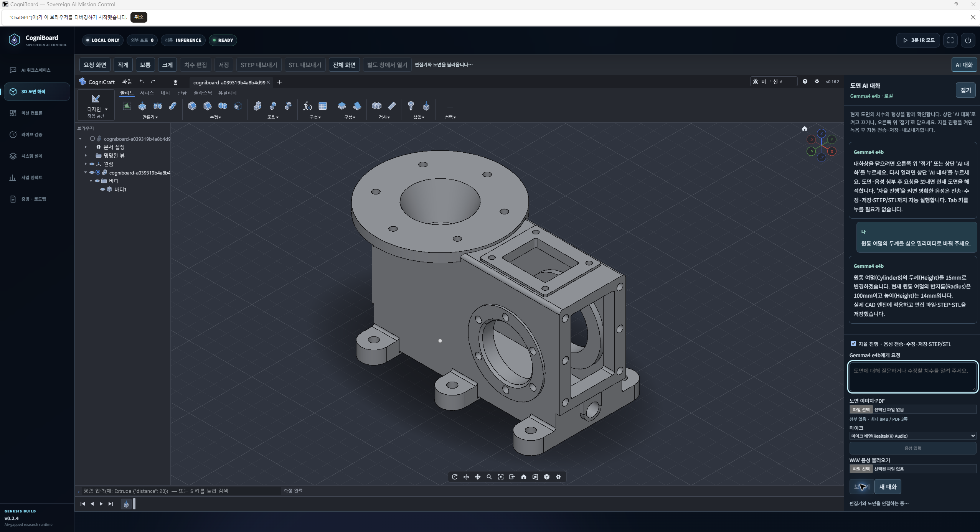Viewport: 980px width, 532px height.
Task: Switch to the 메시 ribbon tab
Action: click(165, 93)
